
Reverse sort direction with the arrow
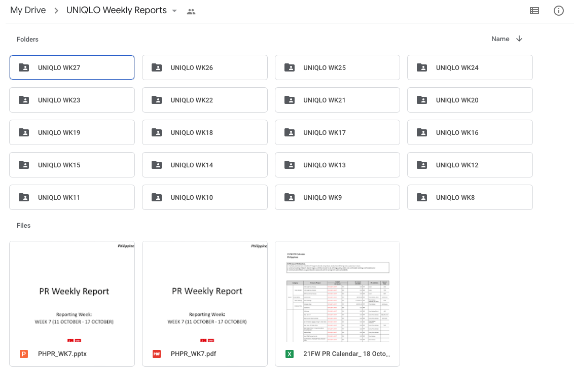click(519, 39)
